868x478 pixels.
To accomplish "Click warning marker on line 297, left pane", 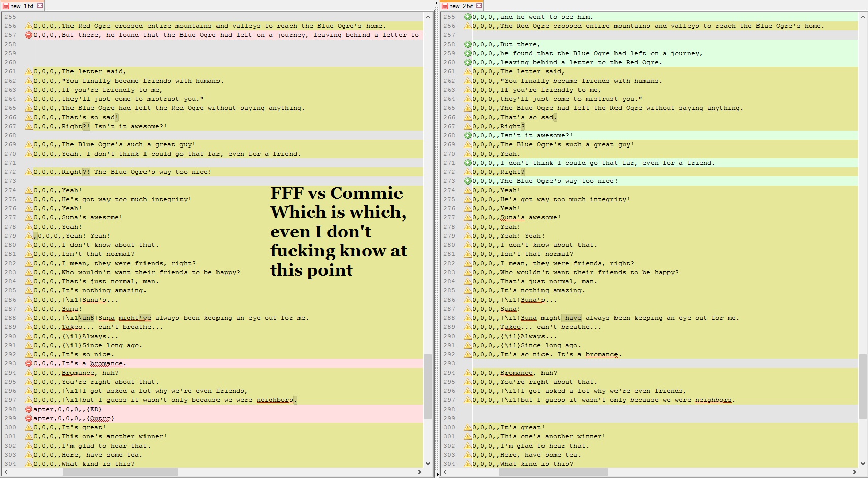I will tap(29, 400).
